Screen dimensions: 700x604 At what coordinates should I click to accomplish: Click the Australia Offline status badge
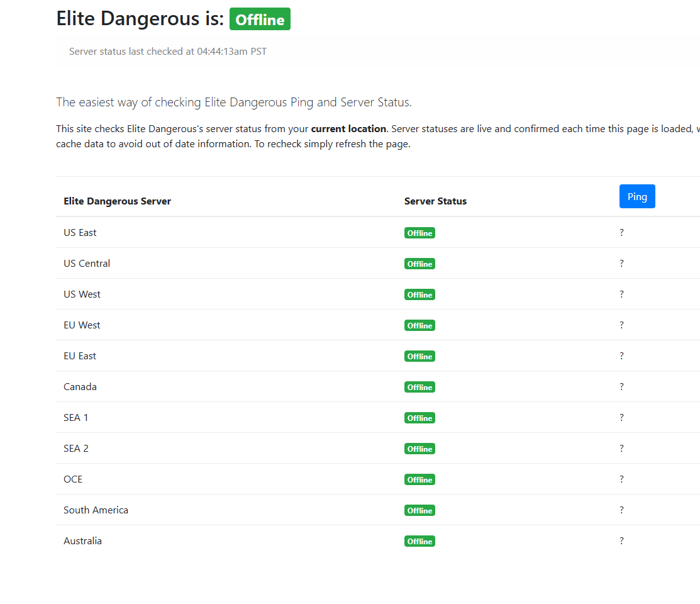tap(419, 541)
